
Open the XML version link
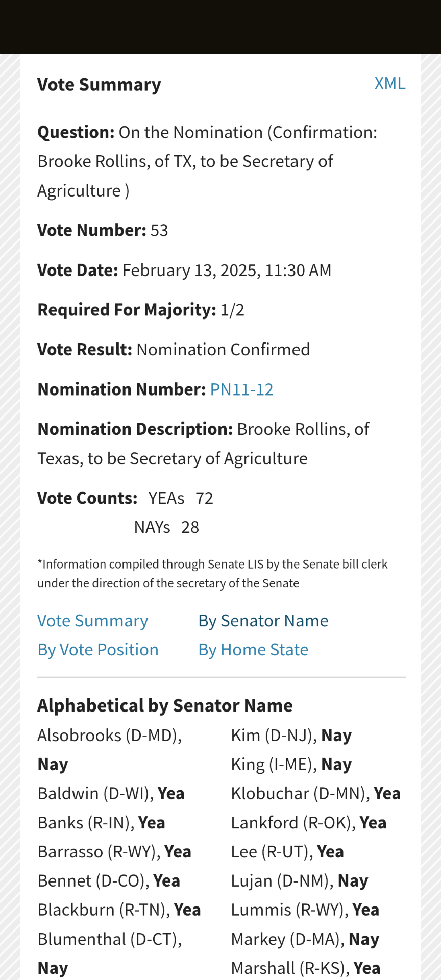389,83
